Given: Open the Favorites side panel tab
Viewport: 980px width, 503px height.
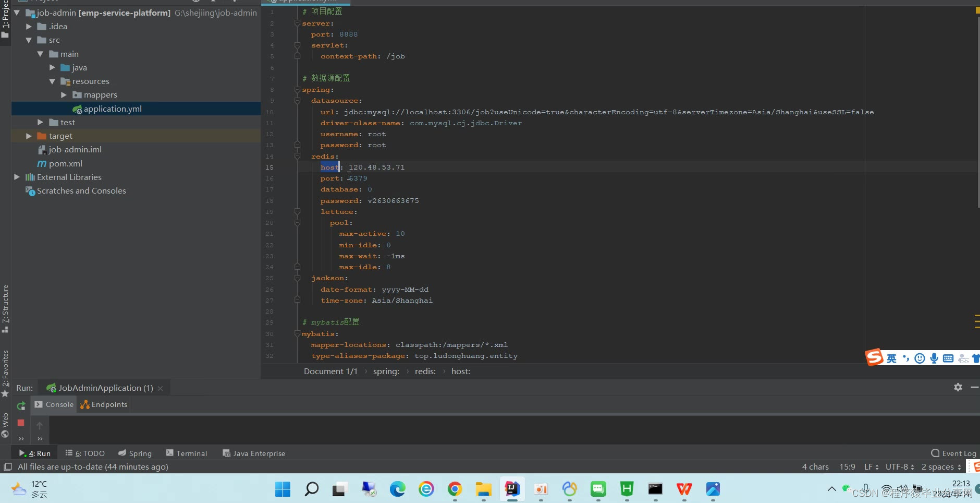Looking at the screenshot, I should coord(5,373).
